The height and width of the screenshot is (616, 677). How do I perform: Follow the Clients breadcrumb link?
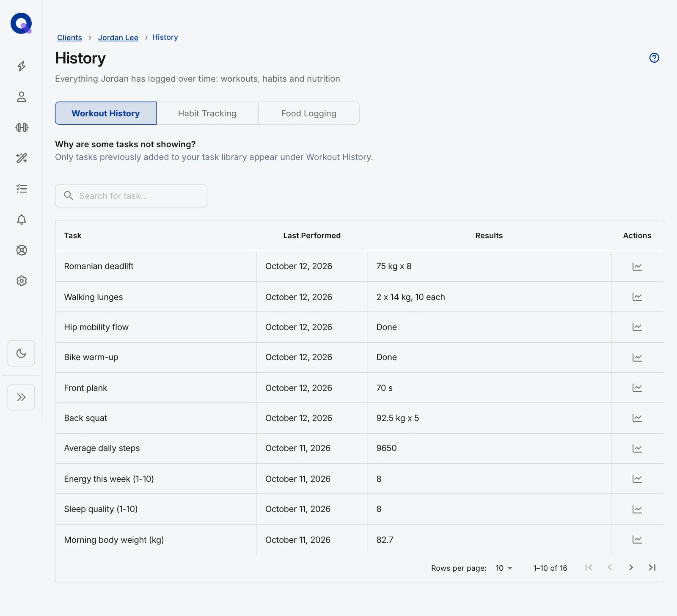pyautogui.click(x=69, y=38)
